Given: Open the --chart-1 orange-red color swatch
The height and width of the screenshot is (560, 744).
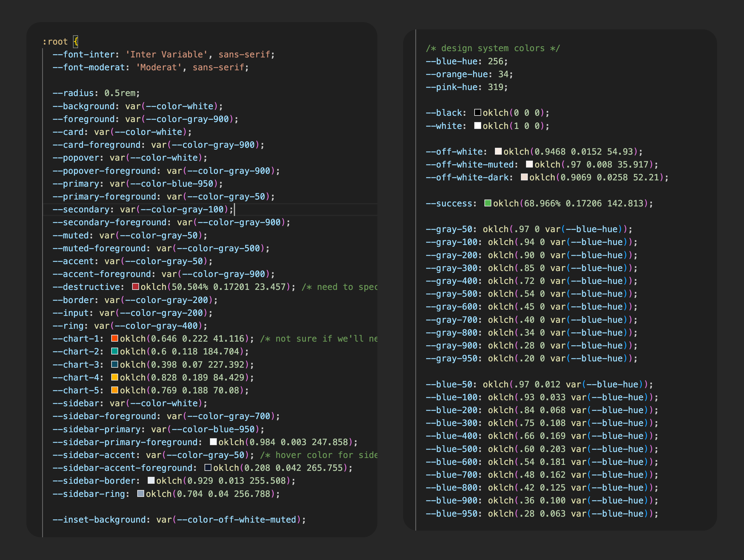Looking at the screenshot, I should (x=115, y=338).
